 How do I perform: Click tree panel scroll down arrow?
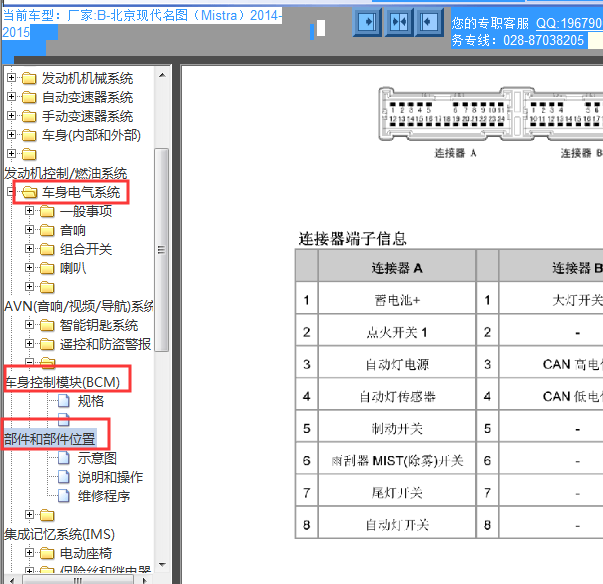pyautogui.click(x=162, y=565)
